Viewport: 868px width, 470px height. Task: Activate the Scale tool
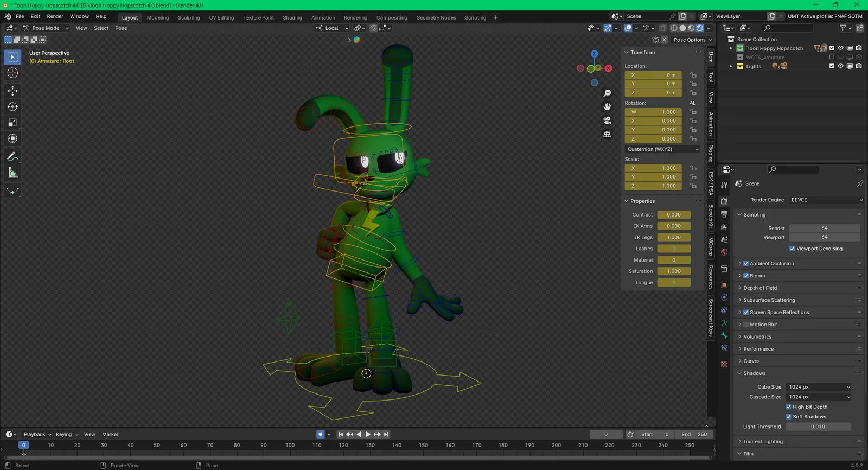[x=12, y=123]
